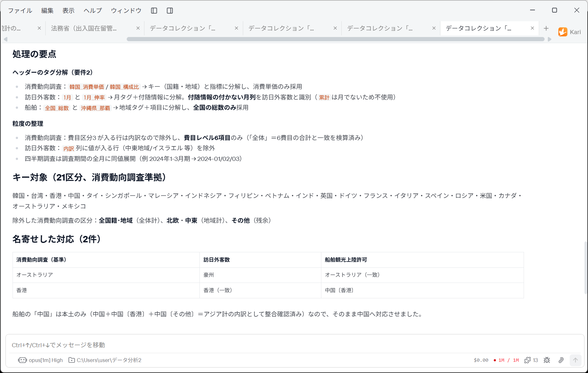Open the 編集 menu
This screenshot has width=588, height=373.
(x=47, y=11)
